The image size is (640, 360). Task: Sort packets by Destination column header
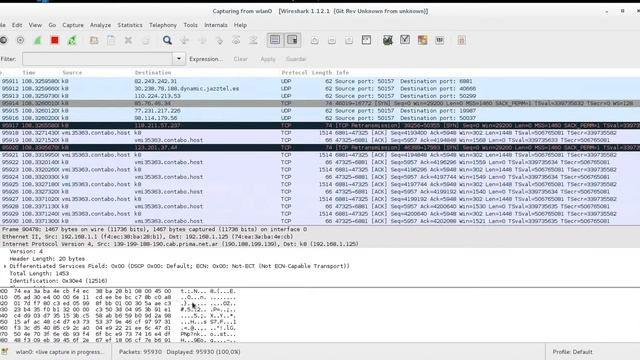tap(153, 72)
